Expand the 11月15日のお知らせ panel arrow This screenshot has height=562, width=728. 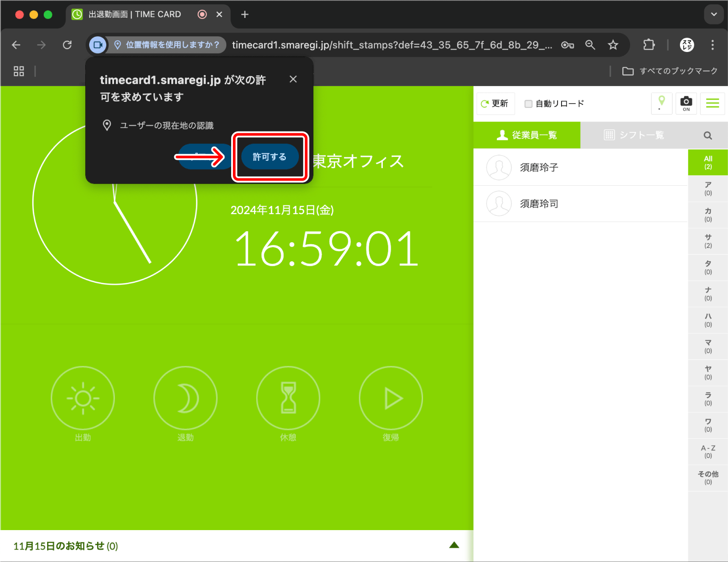pyautogui.click(x=454, y=545)
